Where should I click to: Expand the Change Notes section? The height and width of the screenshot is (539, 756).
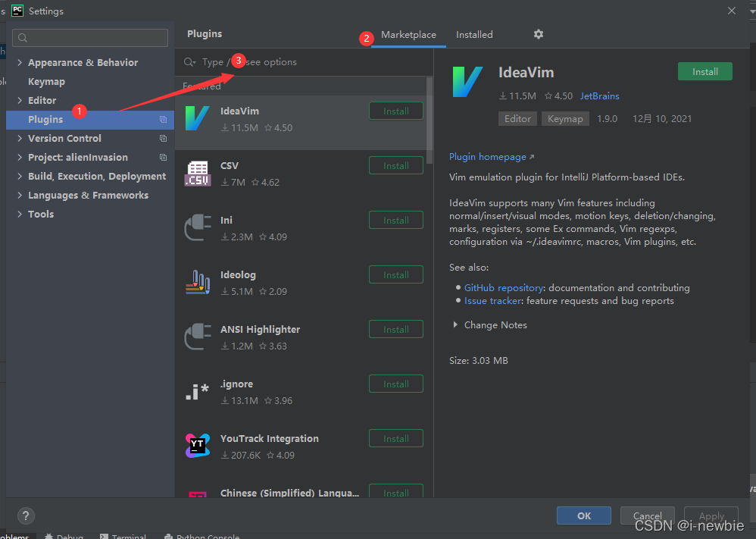point(455,324)
